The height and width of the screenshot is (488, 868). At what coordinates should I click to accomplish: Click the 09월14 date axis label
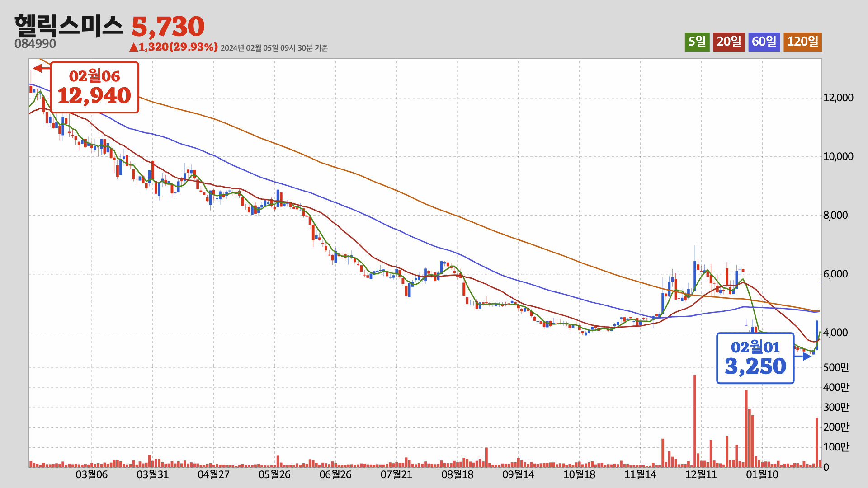click(519, 474)
